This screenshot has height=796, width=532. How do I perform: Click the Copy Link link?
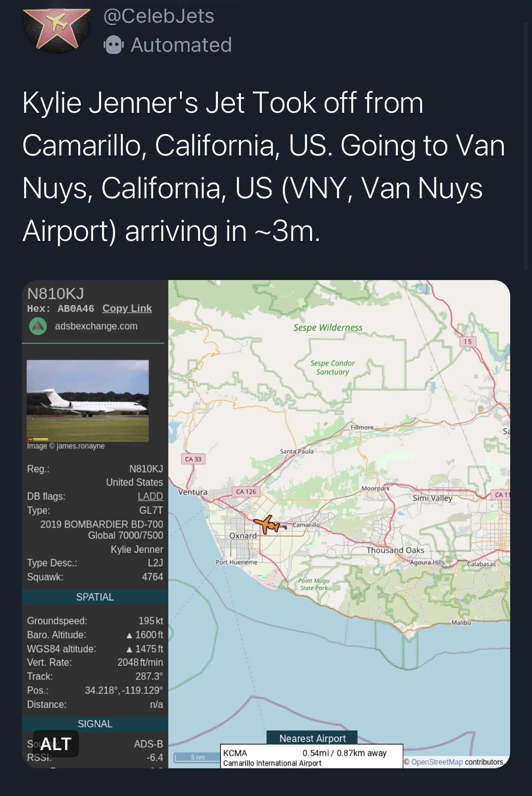(127, 308)
